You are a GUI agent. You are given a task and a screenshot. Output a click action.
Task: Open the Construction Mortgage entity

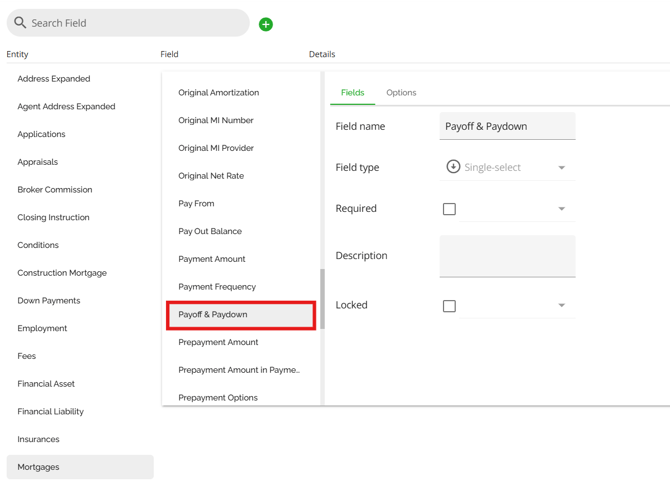(62, 273)
